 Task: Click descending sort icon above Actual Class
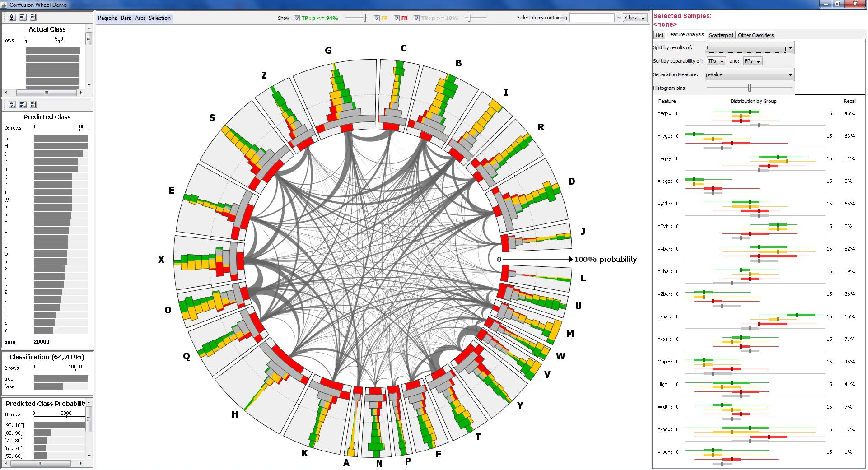23,17
